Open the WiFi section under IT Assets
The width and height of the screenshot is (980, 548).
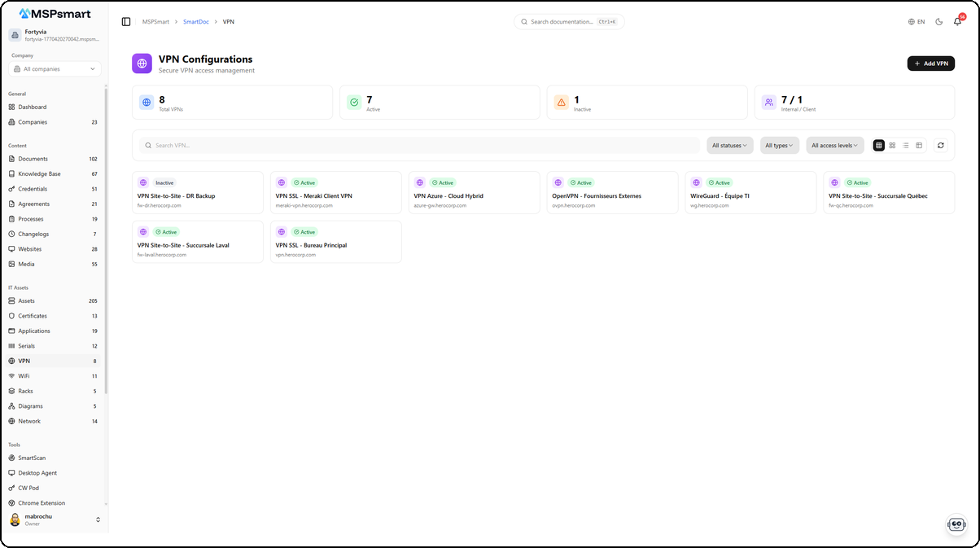point(25,375)
